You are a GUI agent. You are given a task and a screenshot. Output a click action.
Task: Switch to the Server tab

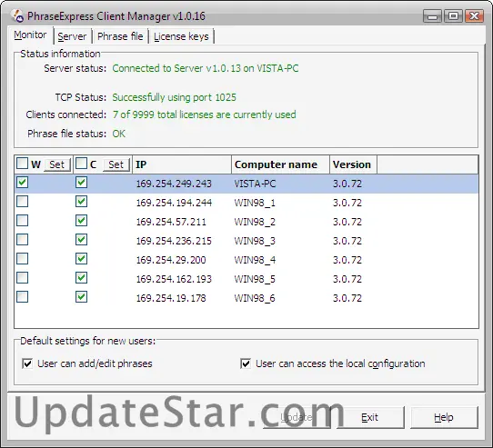coord(72,36)
